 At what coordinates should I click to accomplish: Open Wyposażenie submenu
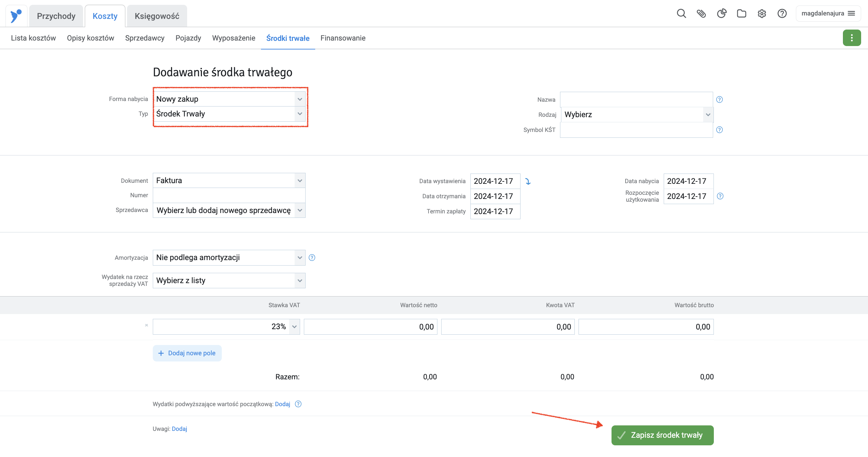click(234, 38)
